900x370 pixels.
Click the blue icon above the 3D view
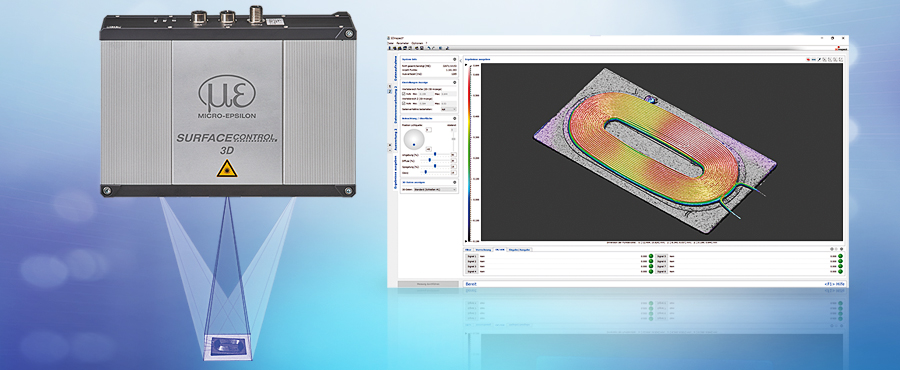[x=814, y=60]
